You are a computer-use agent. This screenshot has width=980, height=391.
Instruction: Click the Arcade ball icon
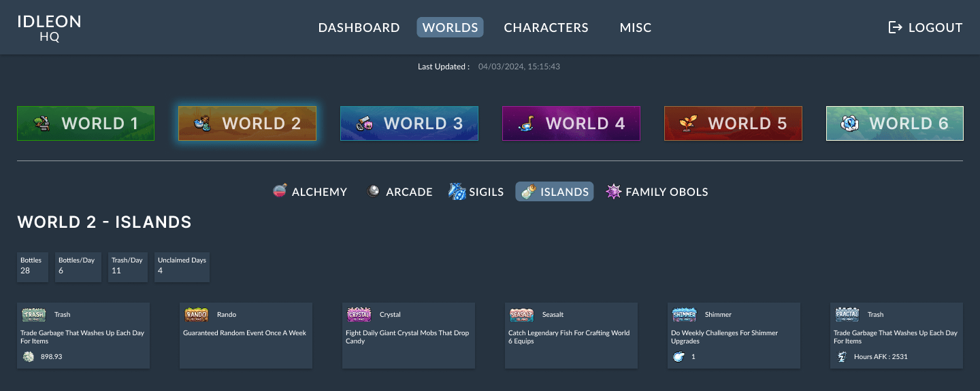pos(373,192)
